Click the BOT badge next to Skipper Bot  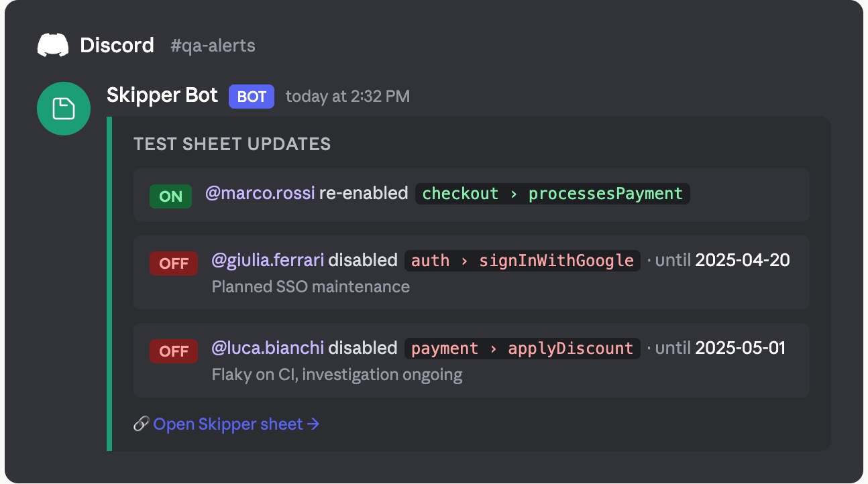(x=252, y=97)
